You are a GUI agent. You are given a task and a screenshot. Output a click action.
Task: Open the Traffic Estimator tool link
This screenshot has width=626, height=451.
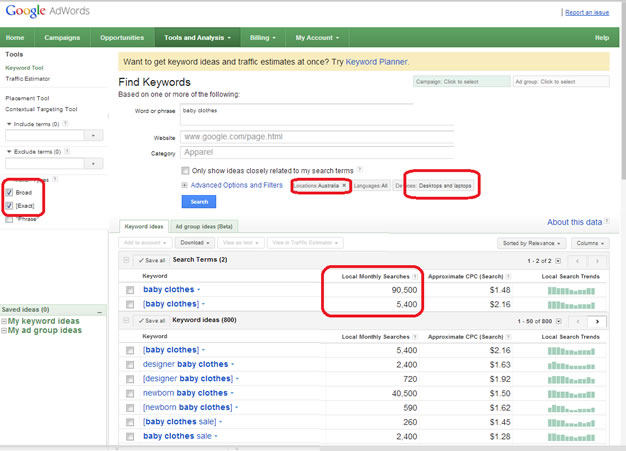tap(28, 79)
